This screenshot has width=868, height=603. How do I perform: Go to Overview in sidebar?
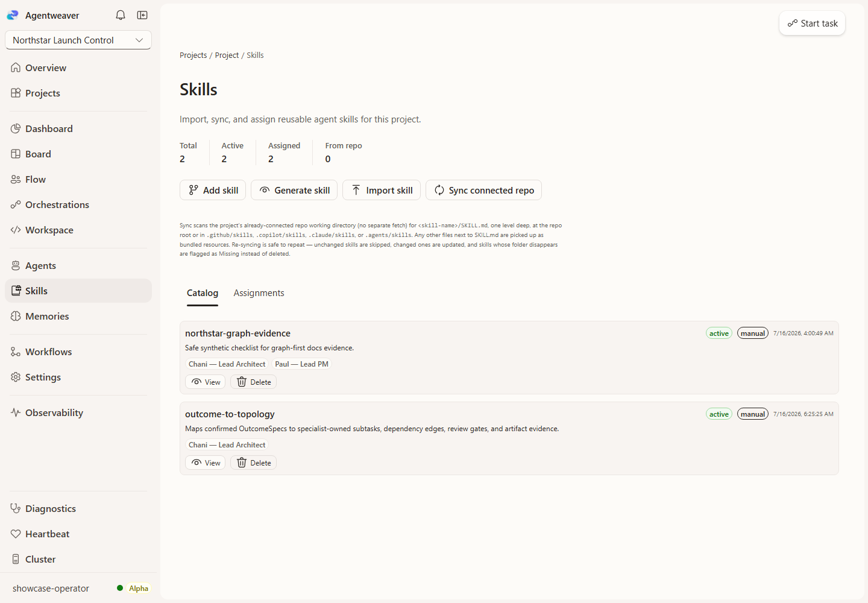pos(78,68)
